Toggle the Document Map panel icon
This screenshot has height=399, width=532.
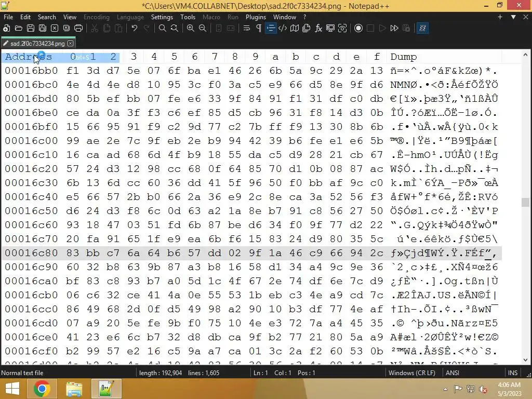(x=295, y=28)
